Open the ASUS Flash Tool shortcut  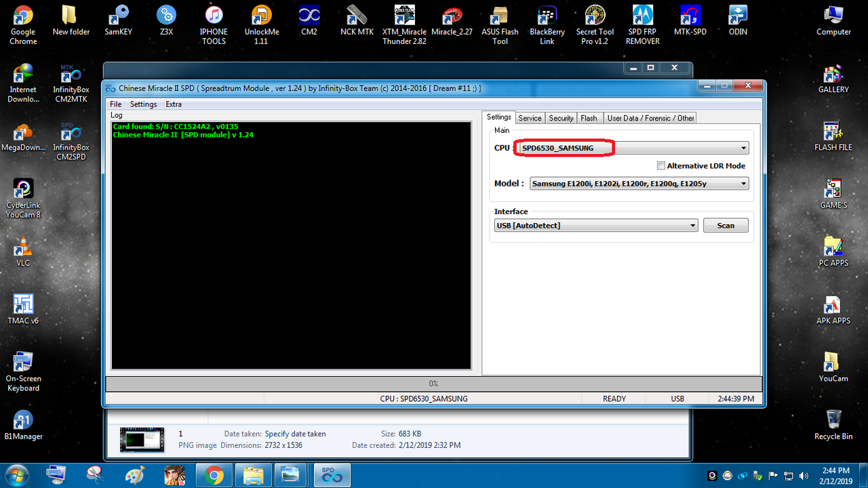point(500,25)
